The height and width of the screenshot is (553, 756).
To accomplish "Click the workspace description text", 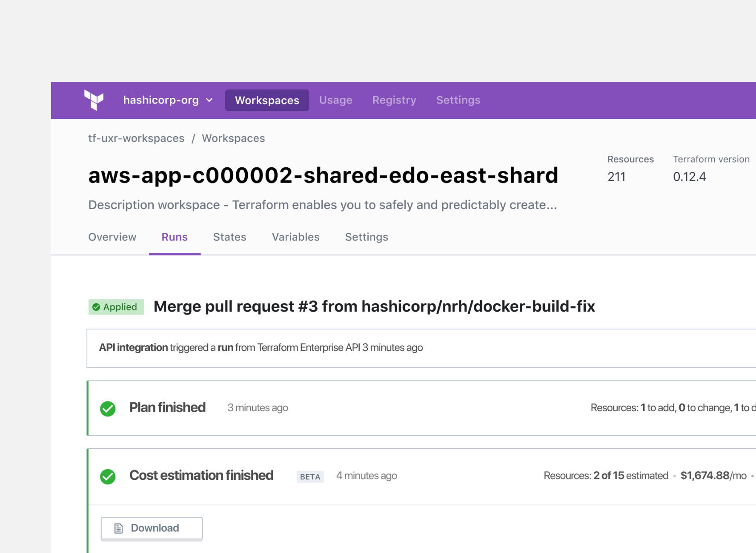I will pyautogui.click(x=323, y=205).
